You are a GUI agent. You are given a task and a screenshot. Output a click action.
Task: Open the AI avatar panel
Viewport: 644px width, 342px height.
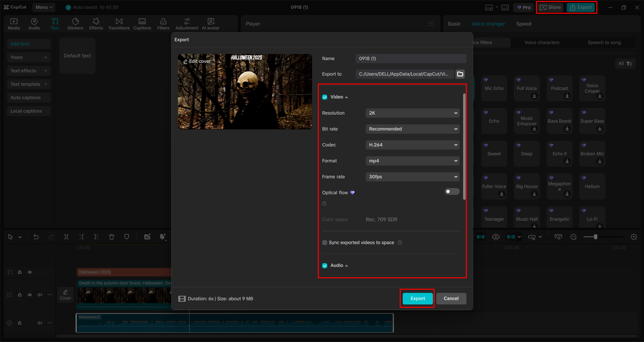click(x=210, y=23)
